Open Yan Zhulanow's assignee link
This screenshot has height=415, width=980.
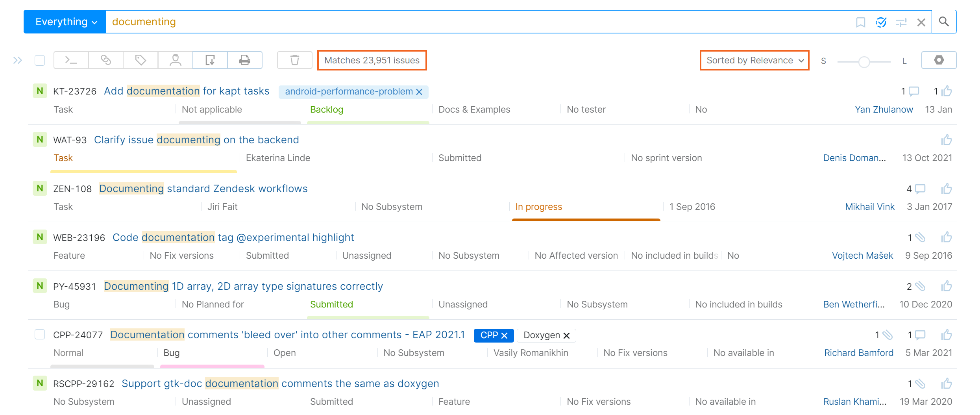point(884,109)
